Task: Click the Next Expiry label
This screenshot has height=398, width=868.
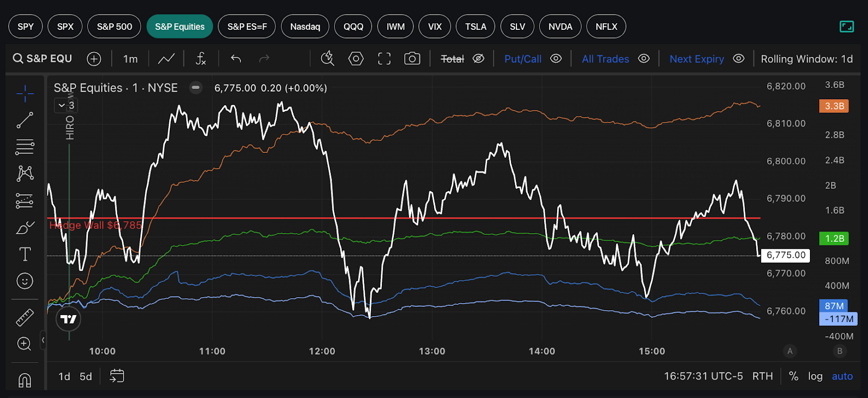Action: pyautogui.click(x=697, y=59)
